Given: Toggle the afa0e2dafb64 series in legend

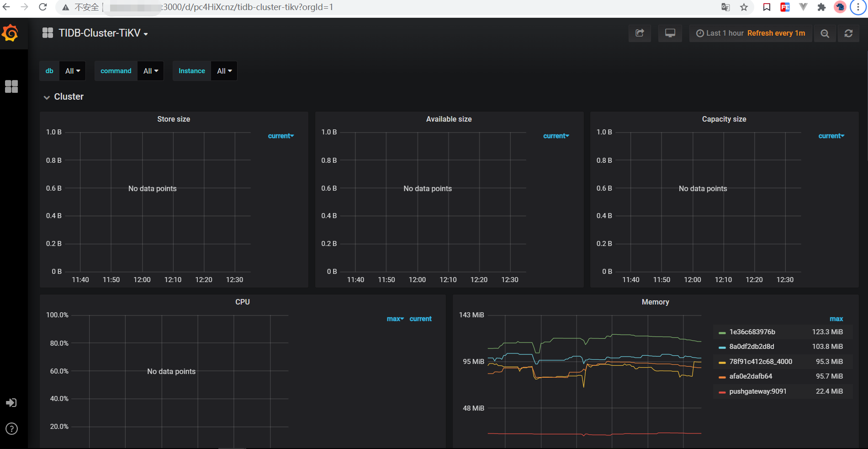Looking at the screenshot, I should [x=751, y=376].
